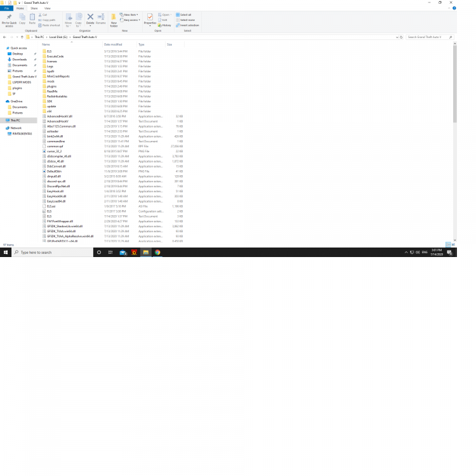The width and height of the screenshot is (476, 476).
Task: Refresh the current folder view
Action: coord(401,37)
